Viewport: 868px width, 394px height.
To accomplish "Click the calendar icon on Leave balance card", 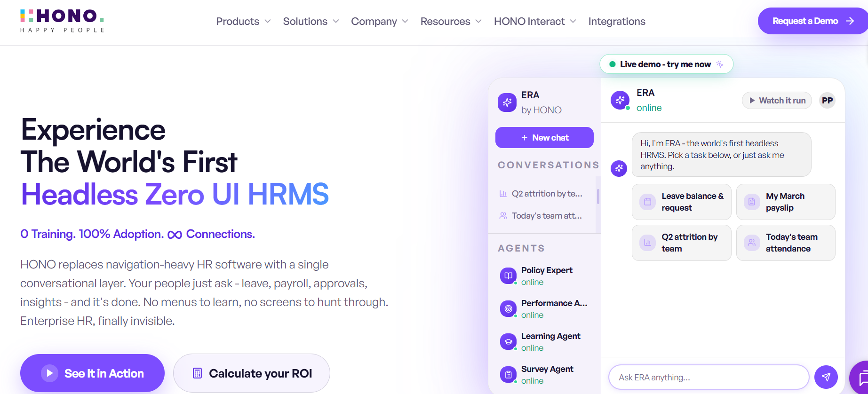I will [x=647, y=202].
